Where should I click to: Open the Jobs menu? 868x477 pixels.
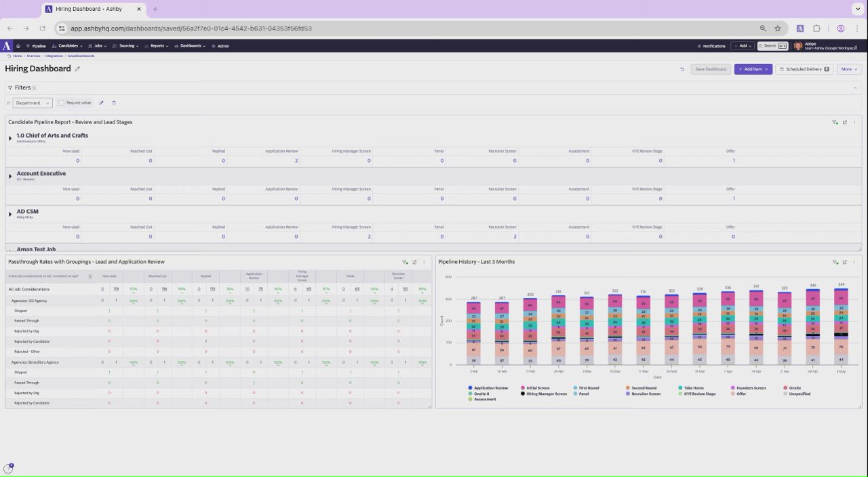(98, 46)
